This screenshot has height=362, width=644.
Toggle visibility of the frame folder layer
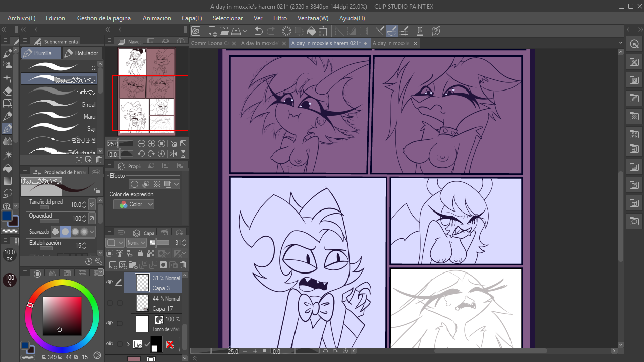tap(110, 344)
